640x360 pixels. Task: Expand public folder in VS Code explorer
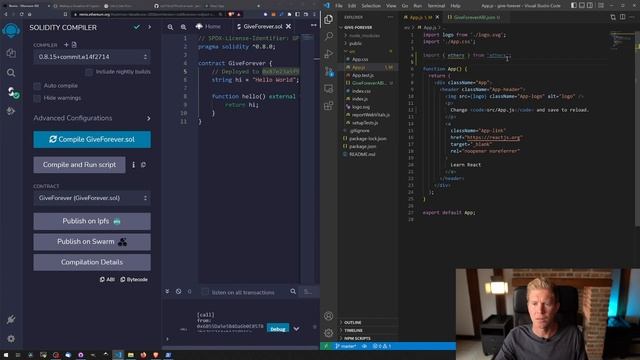pos(355,43)
